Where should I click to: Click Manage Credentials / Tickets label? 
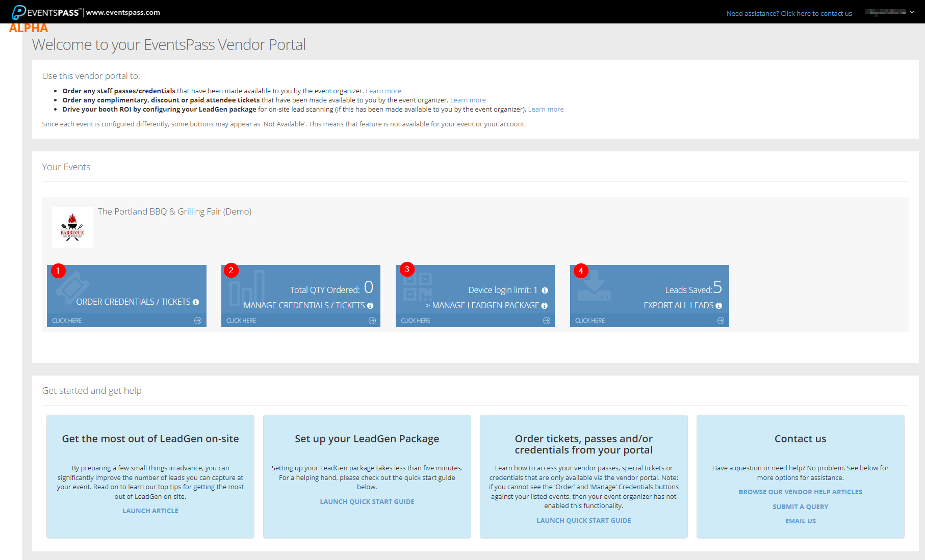tap(304, 306)
